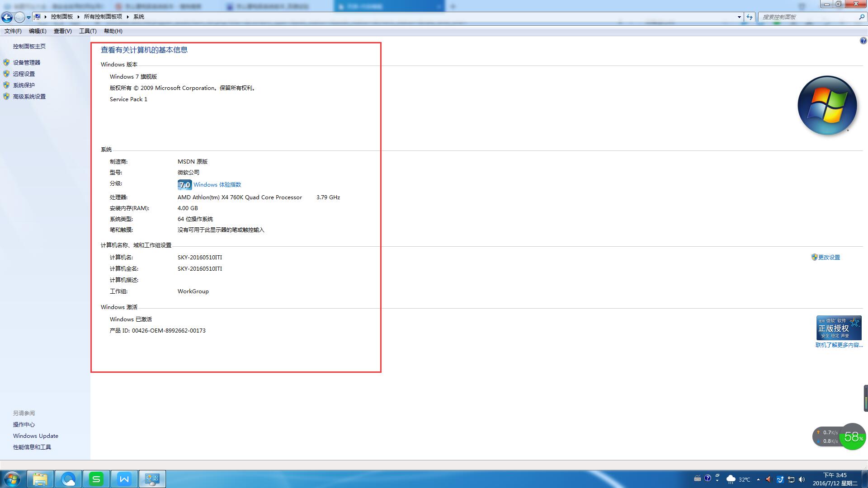Open 系统保护 in the left pane
This screenshot has height=488, width=868.
coord(24,85)
